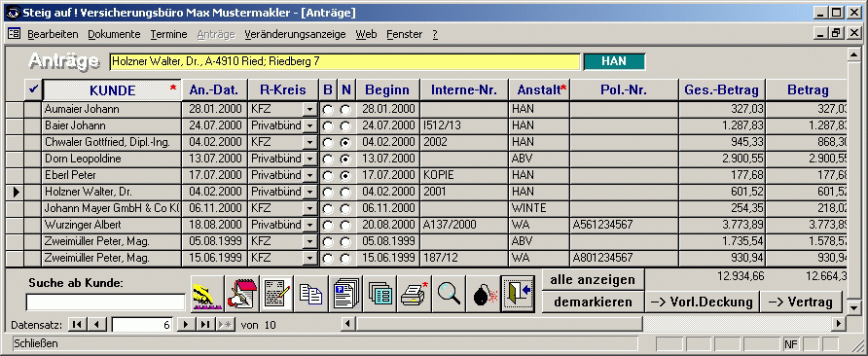Open R-Kreis dropdown for Dorn Leopoldine
This screenshot has height=356, width=868.
click(x=310, y=160)
